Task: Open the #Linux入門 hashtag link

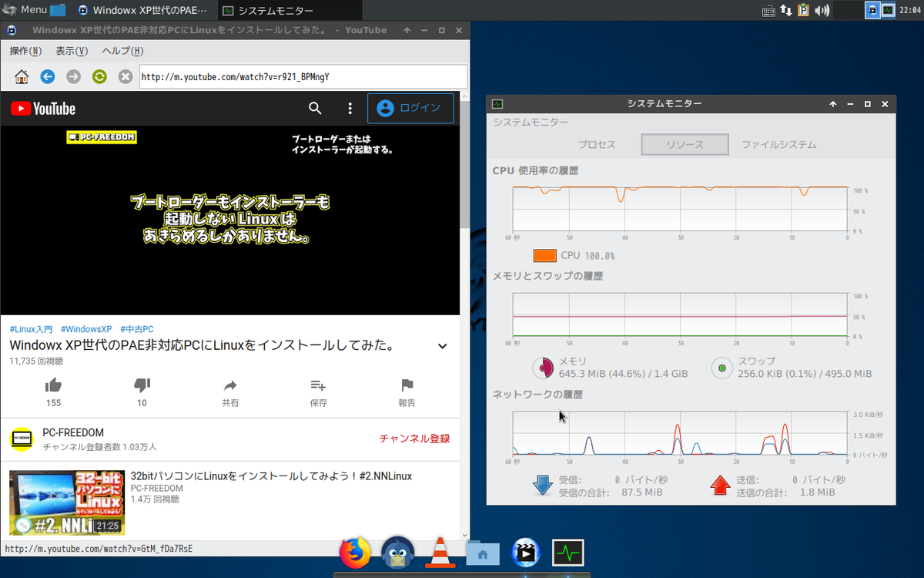Action: 31,329
